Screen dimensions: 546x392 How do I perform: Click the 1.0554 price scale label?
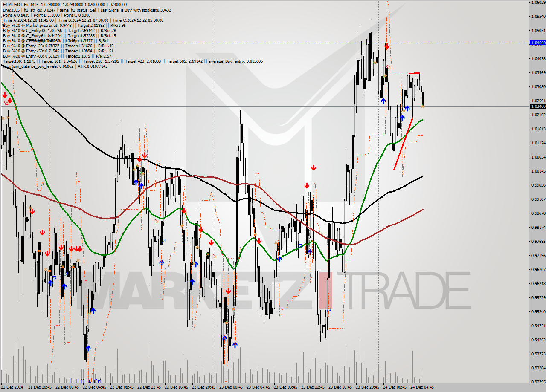click(538, 16)
